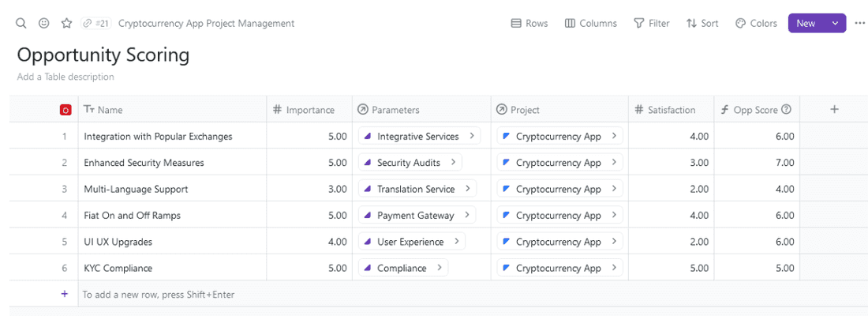Screen dimensions: 868x316
Task: Click the search magnifier icon
Action: tap(21, 24)
